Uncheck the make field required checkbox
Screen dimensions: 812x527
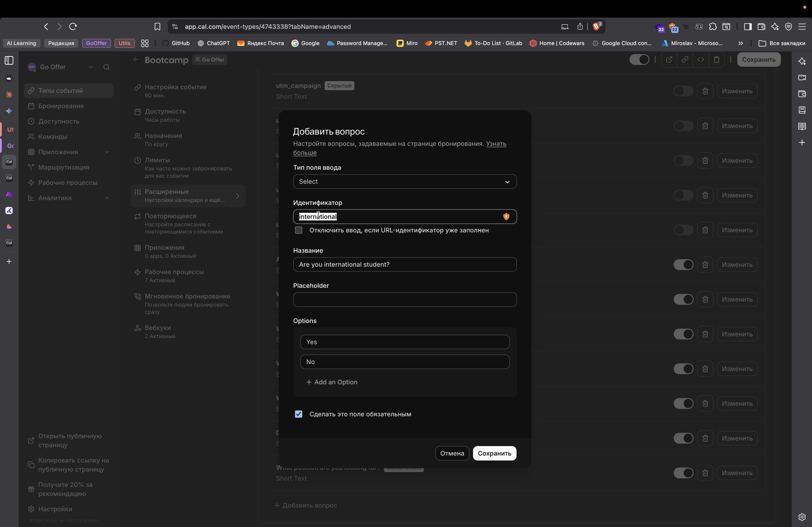point(299,414)
